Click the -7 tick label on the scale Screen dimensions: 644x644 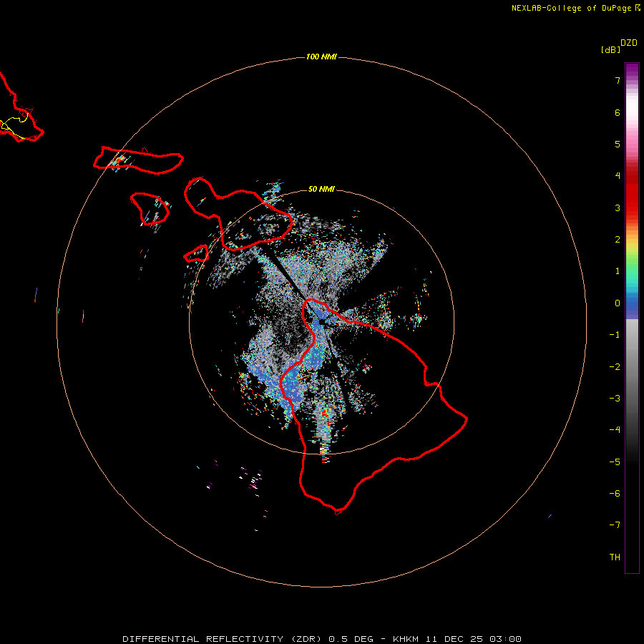point(615,525)
